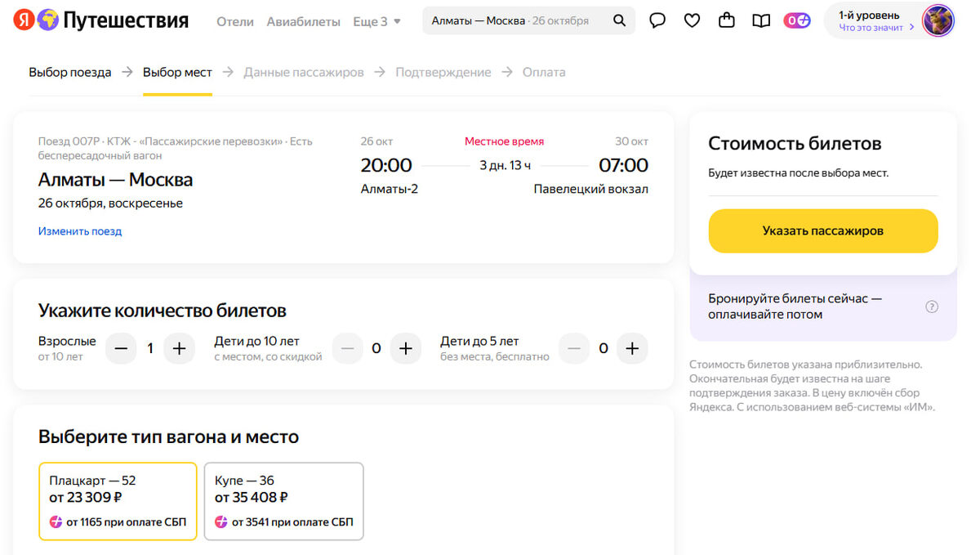Click the Yandex Я logo

[24, 20]
